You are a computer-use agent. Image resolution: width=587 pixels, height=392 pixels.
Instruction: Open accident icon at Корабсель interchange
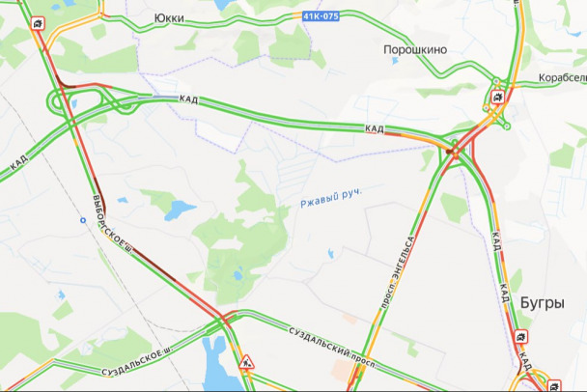coord(497,97)
